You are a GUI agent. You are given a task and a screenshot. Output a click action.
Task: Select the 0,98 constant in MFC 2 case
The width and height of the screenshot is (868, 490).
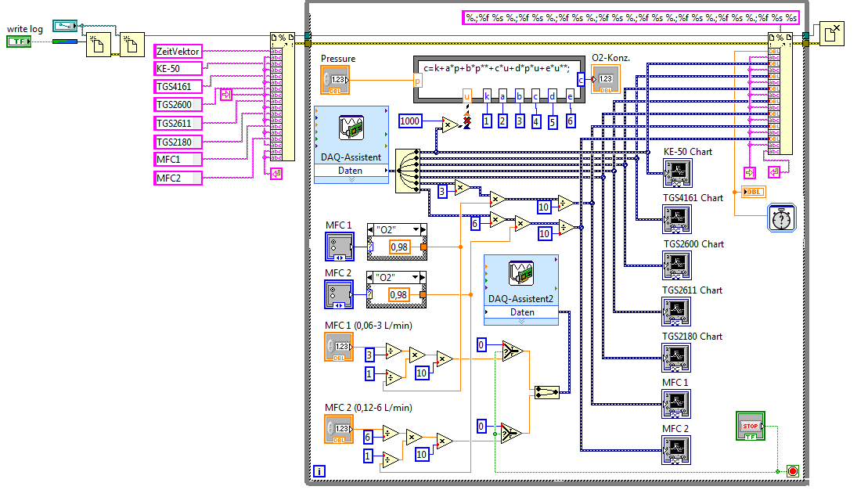coord(398,294)
